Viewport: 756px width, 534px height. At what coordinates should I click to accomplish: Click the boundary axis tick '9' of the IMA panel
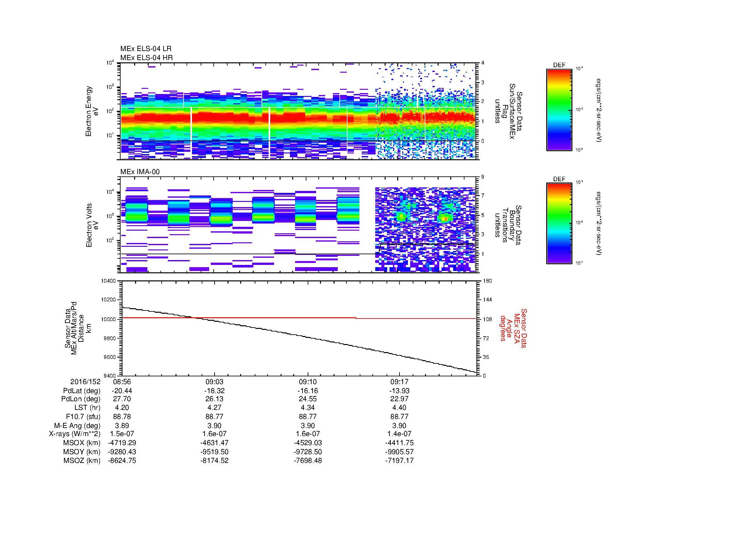click(x=483, y=177)
